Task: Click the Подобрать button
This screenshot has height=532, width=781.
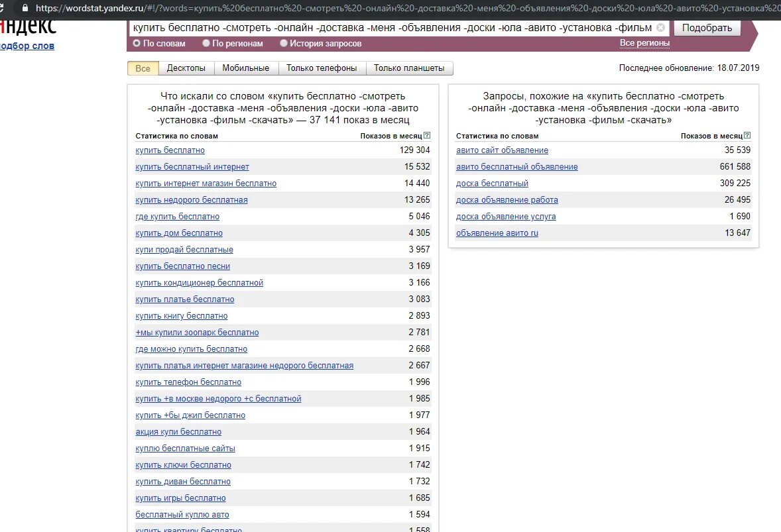Action: [x=707, y=28]
